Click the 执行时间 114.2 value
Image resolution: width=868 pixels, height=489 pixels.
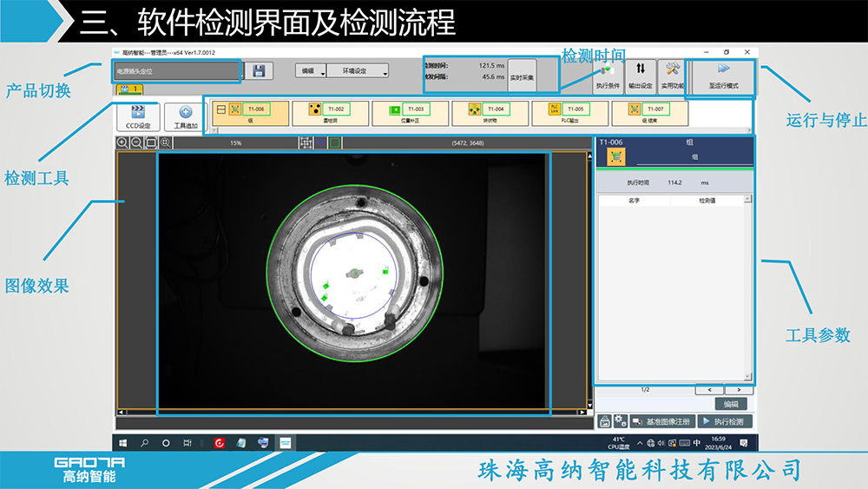[674, 182]
